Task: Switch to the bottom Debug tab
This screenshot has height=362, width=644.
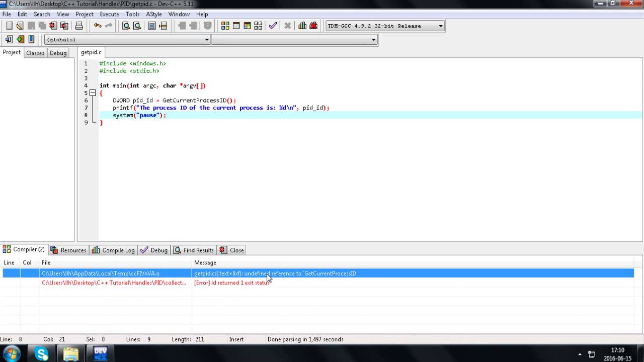Action: [154, 250]
